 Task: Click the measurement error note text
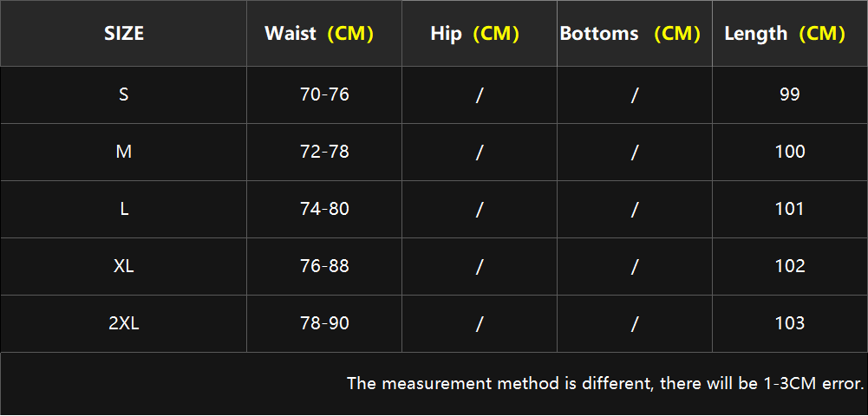coord(605,383)
